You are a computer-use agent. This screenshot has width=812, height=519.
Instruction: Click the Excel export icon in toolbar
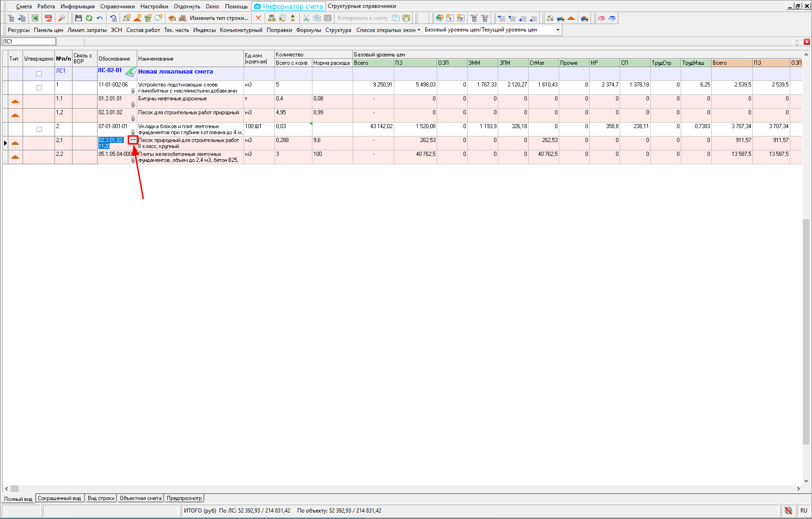(35, 18)
